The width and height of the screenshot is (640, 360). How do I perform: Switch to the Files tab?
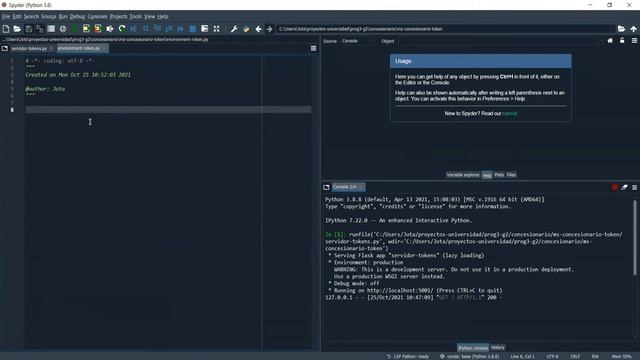511,175
